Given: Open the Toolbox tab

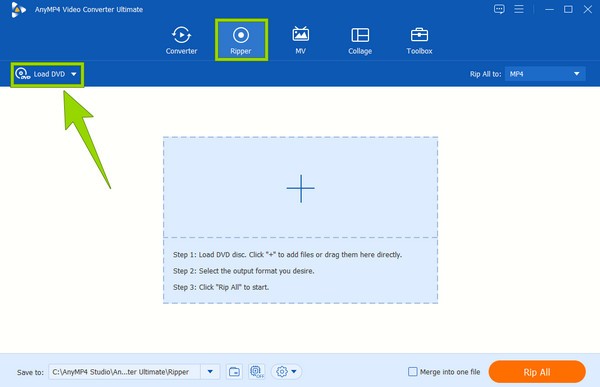Looking at the screenshot, I should (x=419, y=41).
